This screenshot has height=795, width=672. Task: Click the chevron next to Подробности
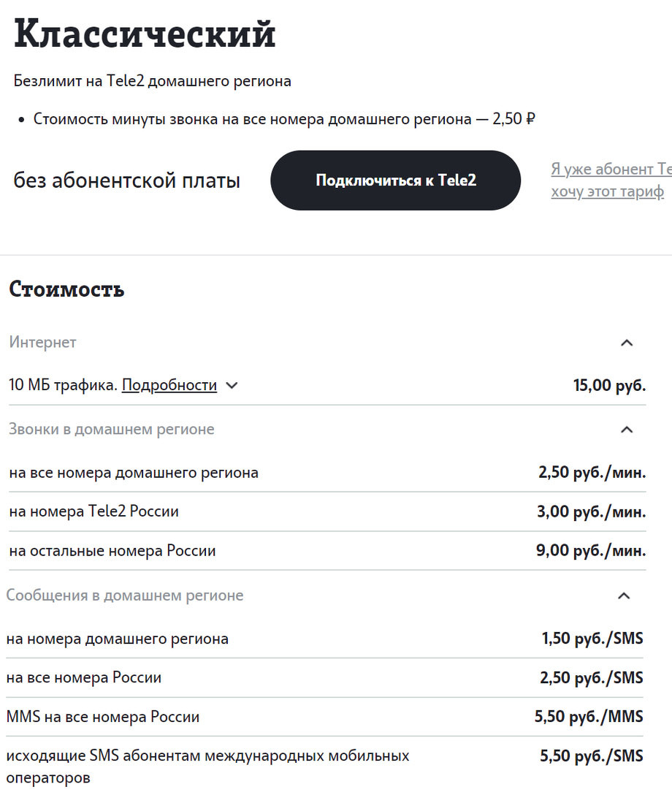pos(232,385)
